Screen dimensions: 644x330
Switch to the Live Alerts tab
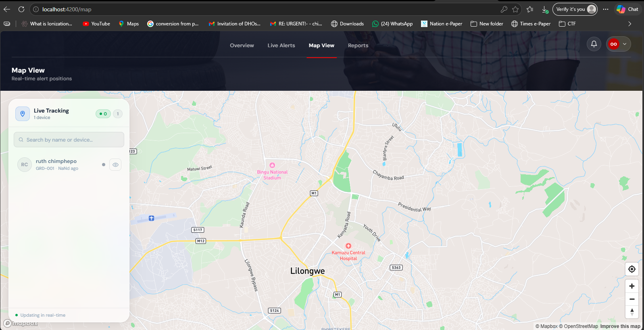pyautogui.click(x=281, y=46)
